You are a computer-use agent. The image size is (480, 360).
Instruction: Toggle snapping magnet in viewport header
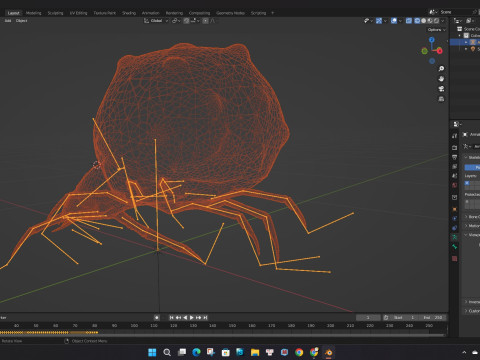[186, 21]
